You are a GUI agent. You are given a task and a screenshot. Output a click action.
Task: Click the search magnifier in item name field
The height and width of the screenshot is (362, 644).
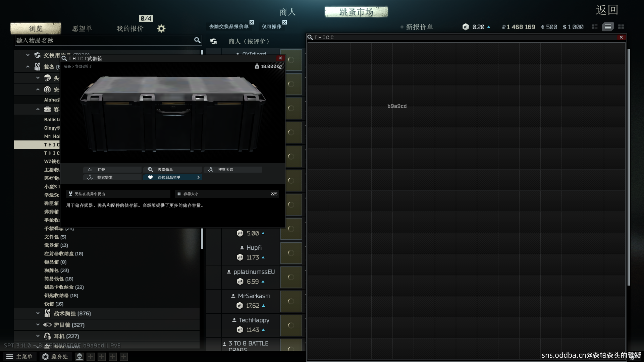197,40
